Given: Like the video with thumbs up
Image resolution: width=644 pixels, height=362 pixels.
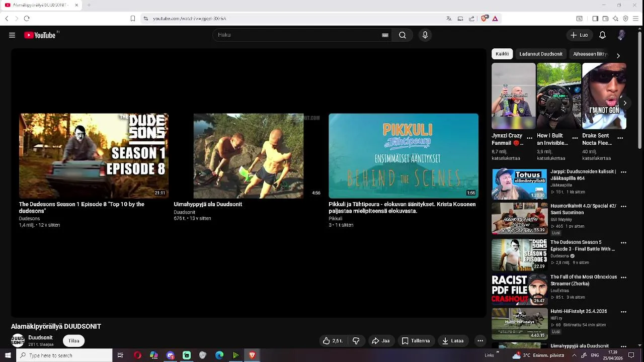Looking at the screenshot, I should tap(333, 341).
